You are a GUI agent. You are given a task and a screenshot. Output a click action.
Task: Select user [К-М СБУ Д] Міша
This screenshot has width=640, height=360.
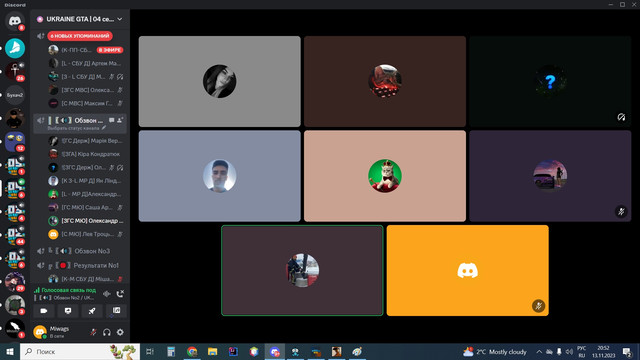(85, 279)
